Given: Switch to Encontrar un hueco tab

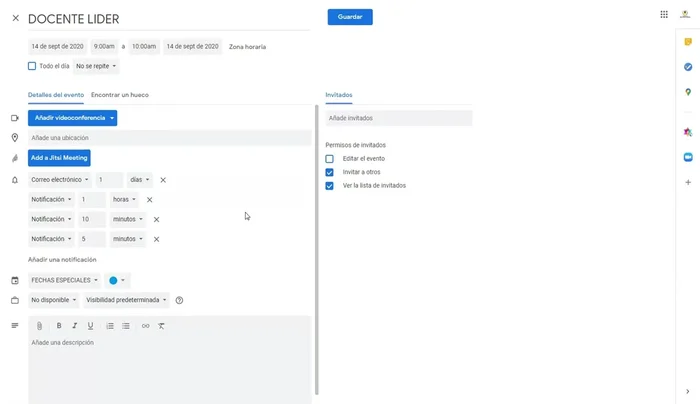Looking at the screenshot, I should 120,95.
